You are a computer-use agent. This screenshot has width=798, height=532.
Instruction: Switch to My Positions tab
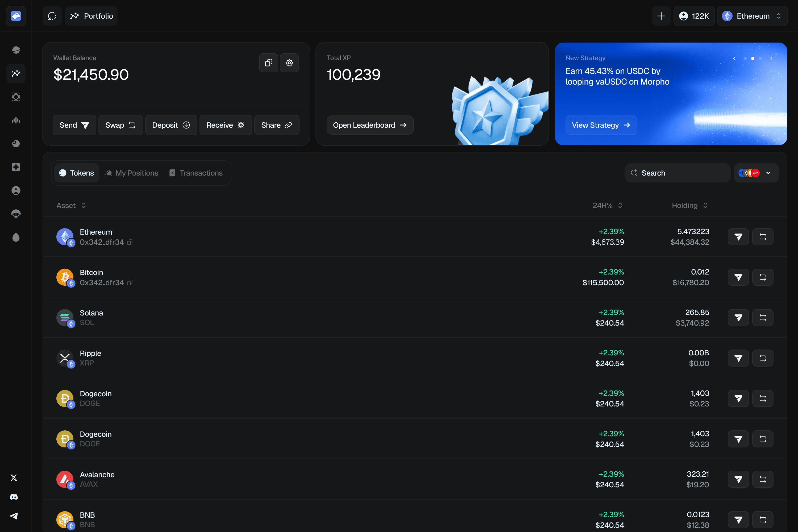coord(131,173)
